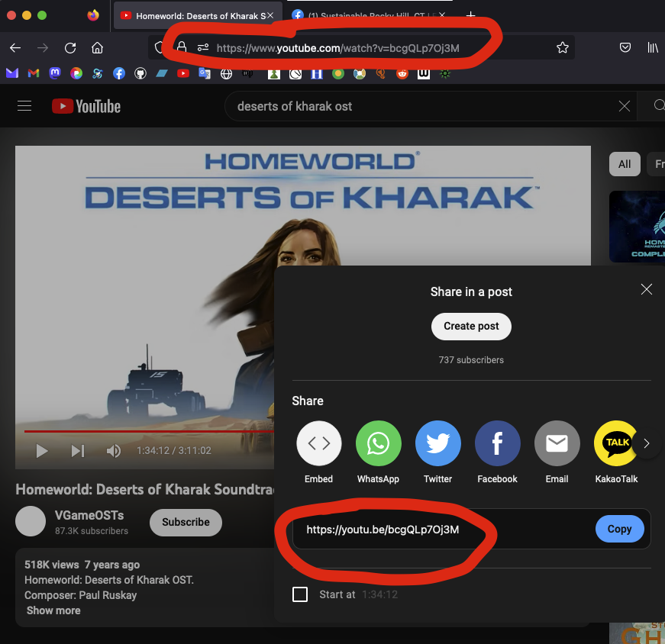Click the 'Composer: Paul Ruskay' description line
The height and width of the screenshot is (644, 665).
tap(81, 595)
